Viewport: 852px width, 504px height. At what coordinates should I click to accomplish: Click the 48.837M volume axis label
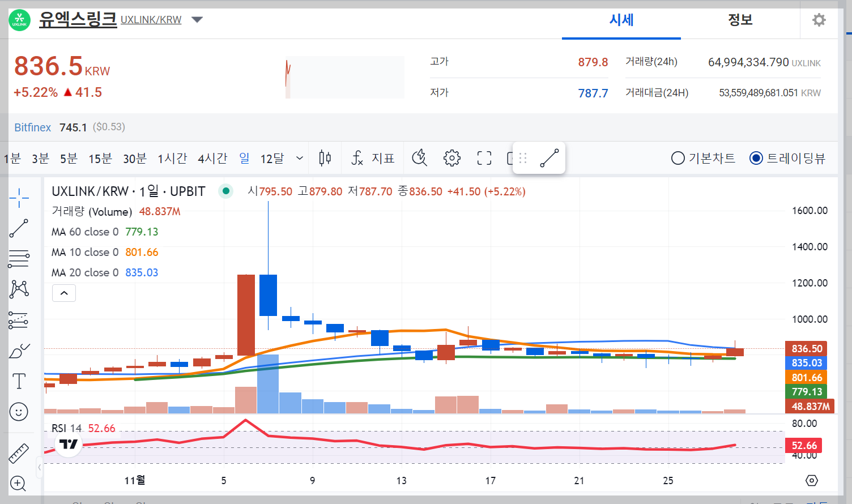tap(810, 406)
